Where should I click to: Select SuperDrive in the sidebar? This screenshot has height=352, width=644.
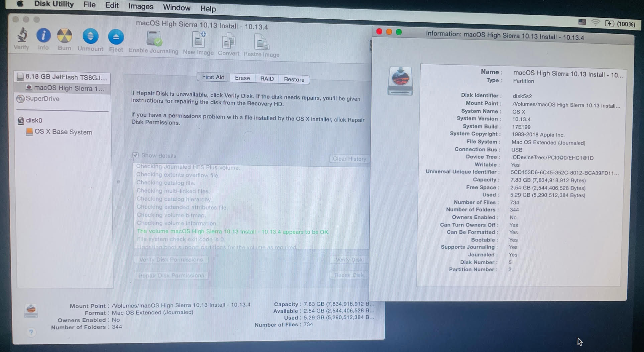pyautogui.click(x=63, y=99)
